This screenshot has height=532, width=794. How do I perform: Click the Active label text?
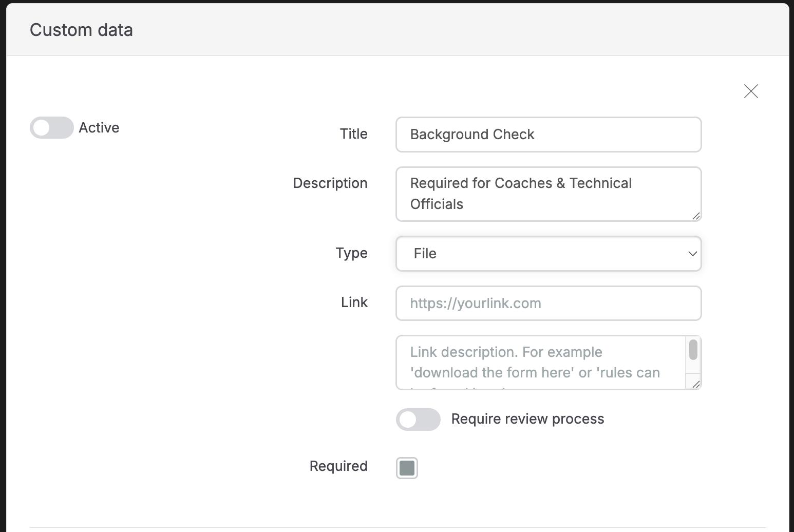[99, 128]
